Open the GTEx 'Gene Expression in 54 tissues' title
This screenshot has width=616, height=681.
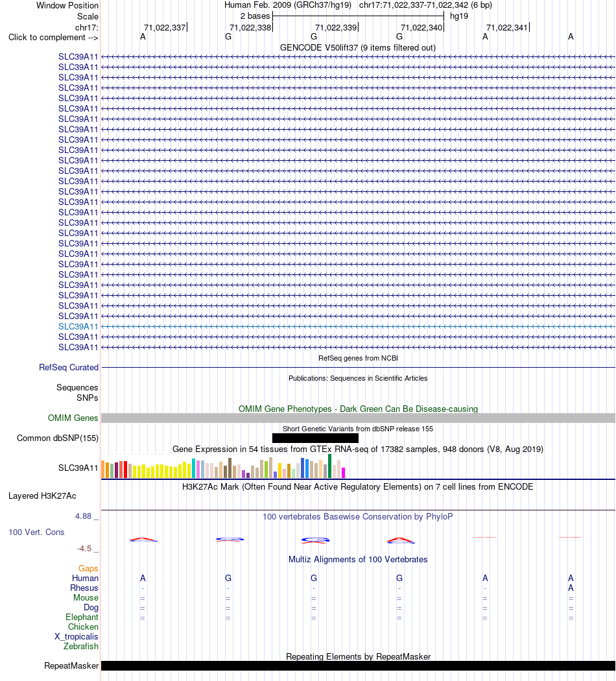click(358, 449)
